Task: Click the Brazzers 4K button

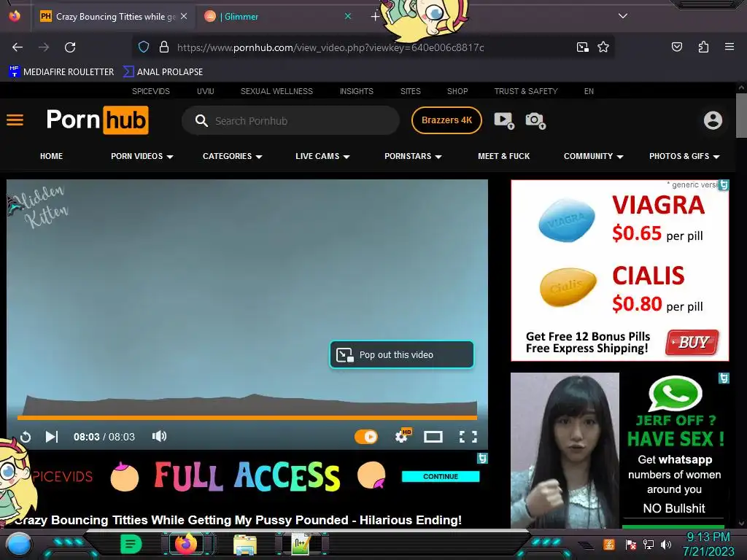Action: pyautogui.click(x=446, y=120)
